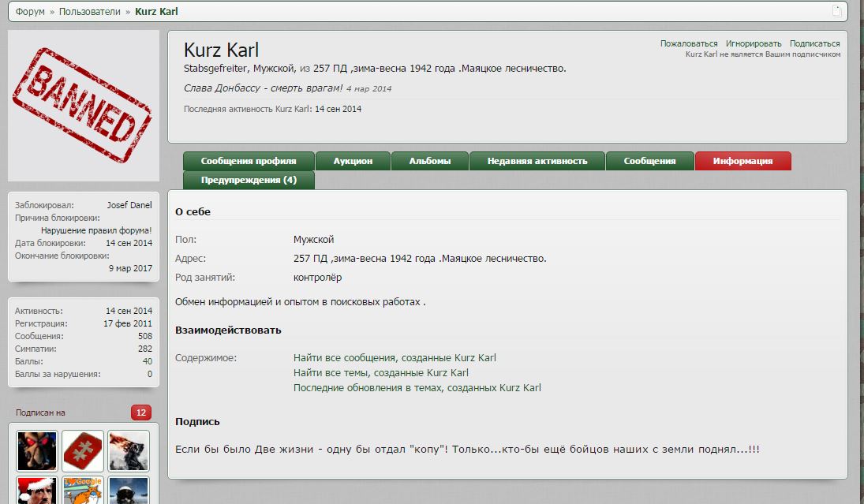Click the Адрес value in О себе
The image size is (864, 504).
(420, 259)
